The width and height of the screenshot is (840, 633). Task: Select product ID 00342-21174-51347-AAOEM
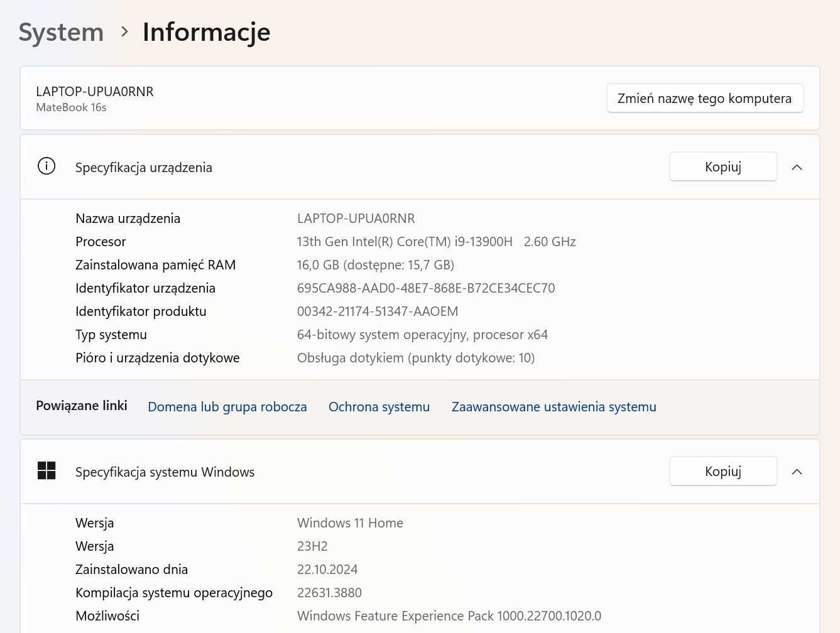pyautogui.click(x=378, y=311)
